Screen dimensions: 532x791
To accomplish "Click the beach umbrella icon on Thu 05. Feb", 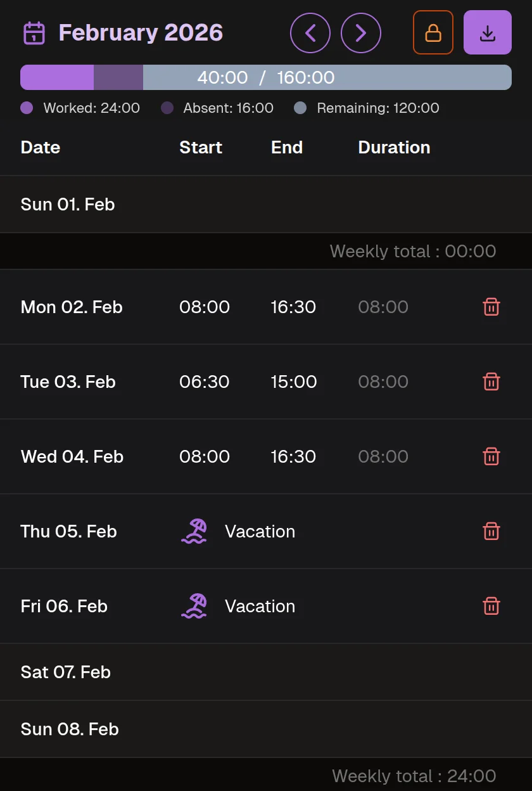I will [x=194, y=531].
